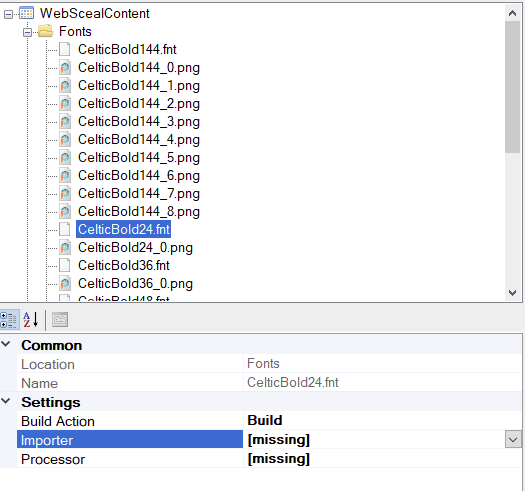Screen dimensions: 525x491
Task: Click the Property Pages toolbar icon
Action: (60, 320)
